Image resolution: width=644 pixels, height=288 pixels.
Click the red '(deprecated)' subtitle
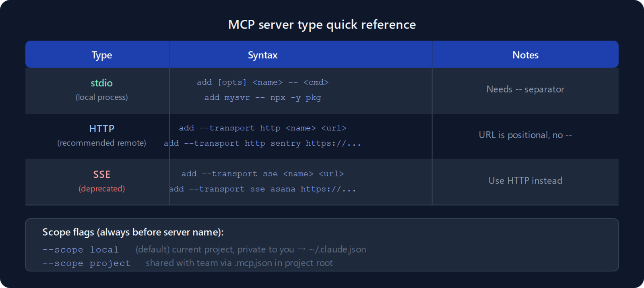pyautogui.click(x=101, y=189)
